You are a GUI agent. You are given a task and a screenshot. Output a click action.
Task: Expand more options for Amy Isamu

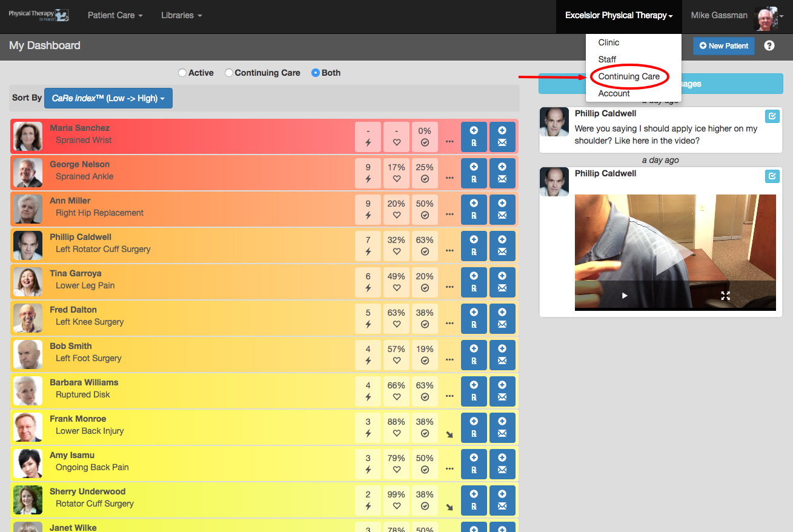(450, 468)
